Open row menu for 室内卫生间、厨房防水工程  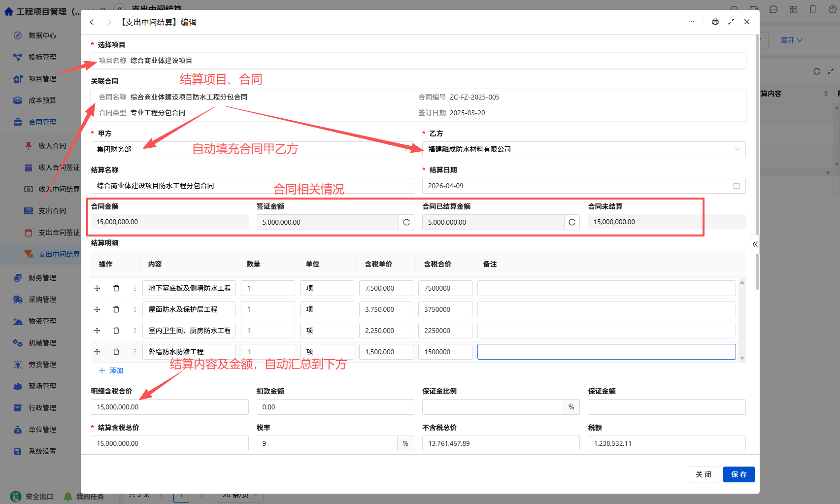click(x=134, y=331)
